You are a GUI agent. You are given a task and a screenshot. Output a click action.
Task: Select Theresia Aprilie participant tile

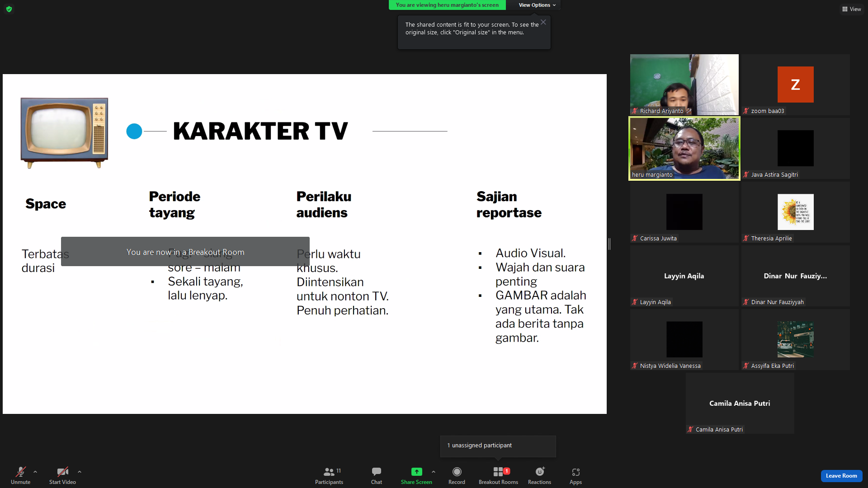(x=796, y=212)
